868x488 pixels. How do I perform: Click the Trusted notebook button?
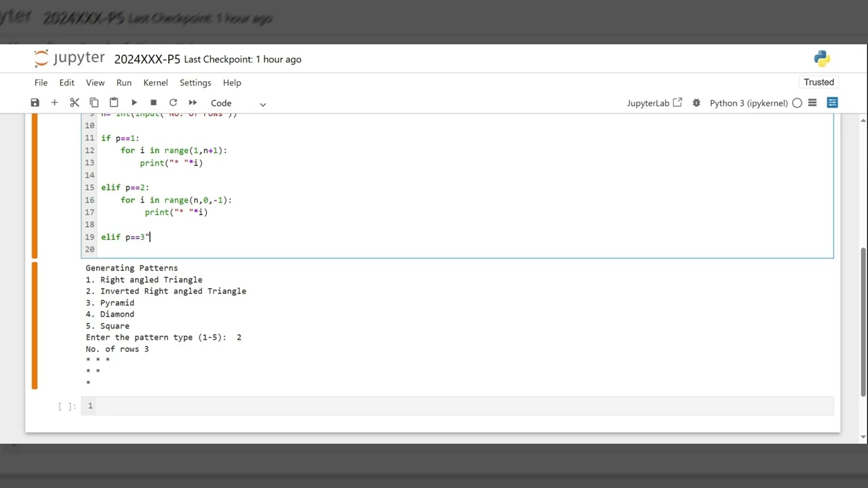[x=819, y=82]
